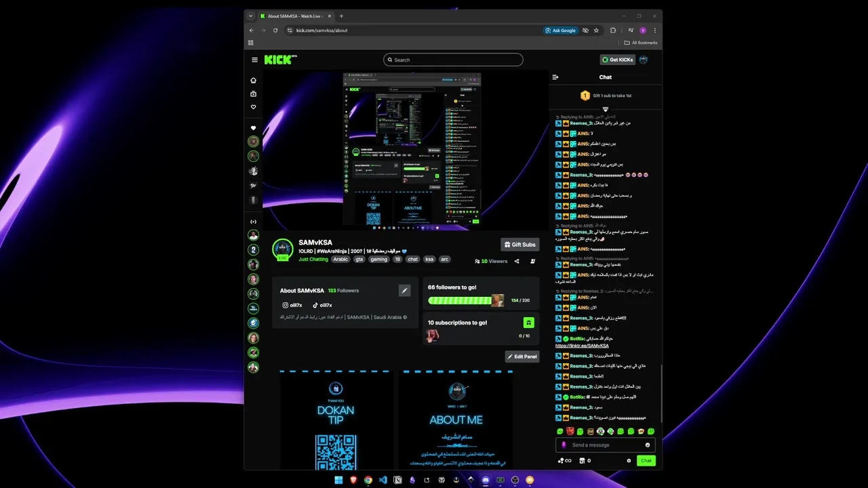Click the DOKAN TIP panel image
The height and width of the screenshot is (488, 868).
336,420
